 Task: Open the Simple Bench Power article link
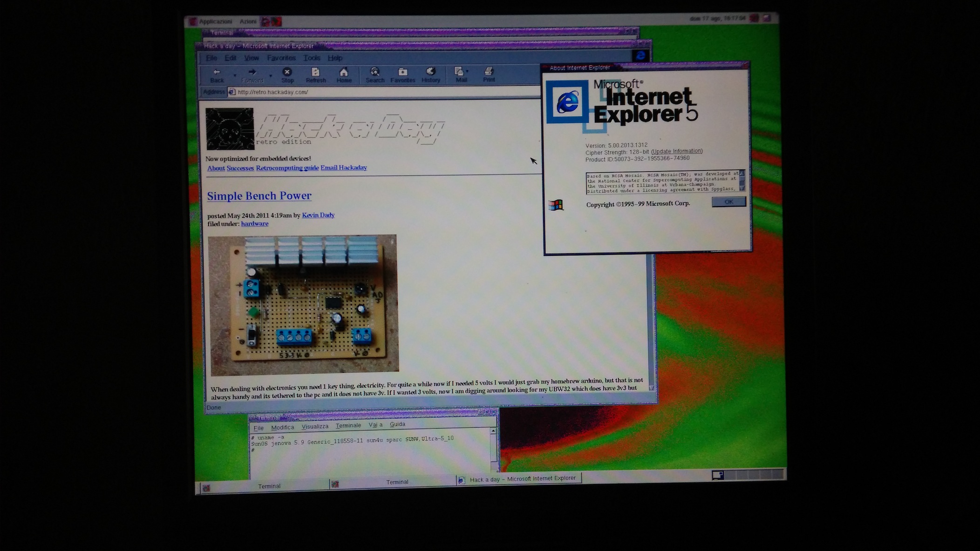pos(259,196)
